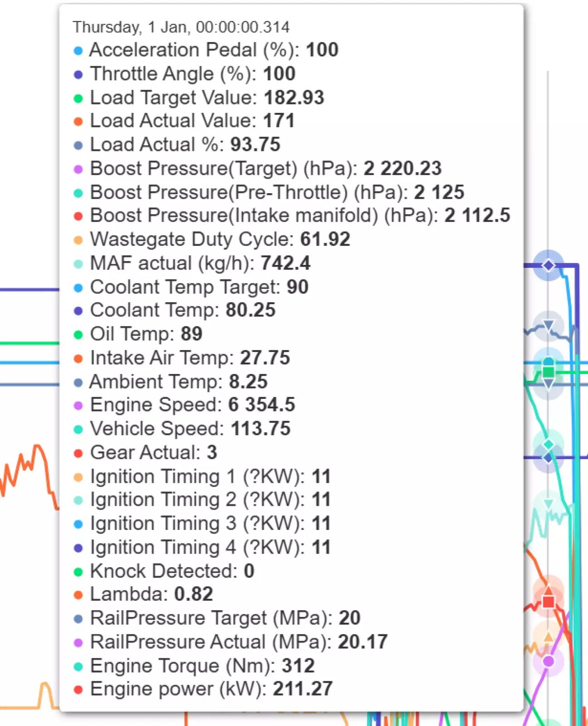Click the Coolant Temp Target entry

199,287
